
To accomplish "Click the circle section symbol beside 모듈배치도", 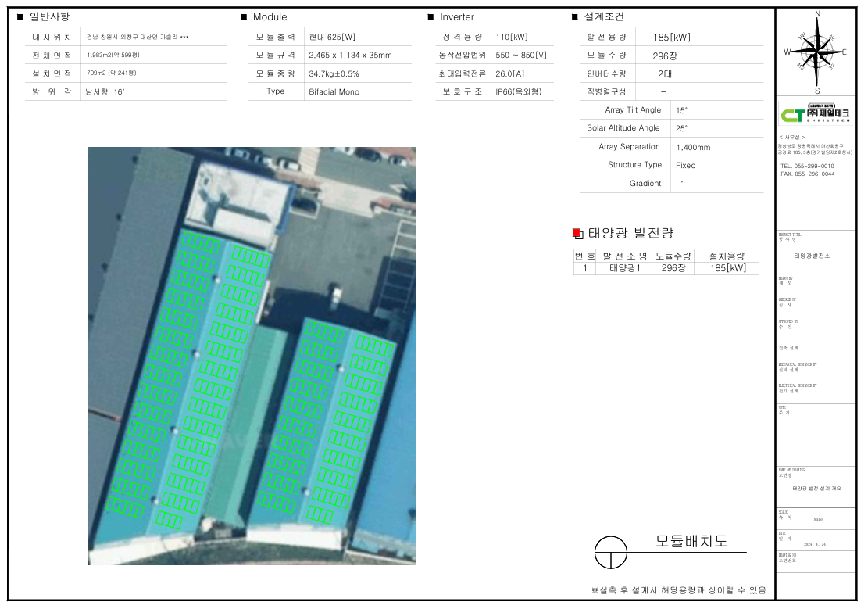I will [610, 553].
